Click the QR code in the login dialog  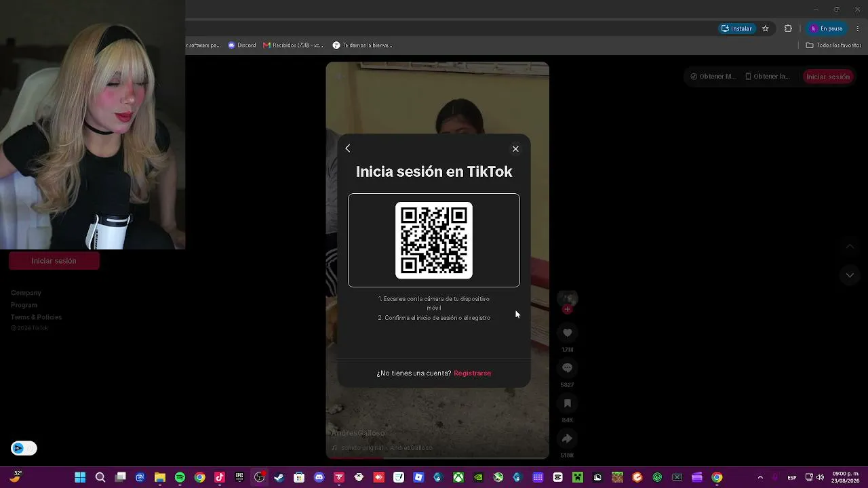(x=434, y=240)
